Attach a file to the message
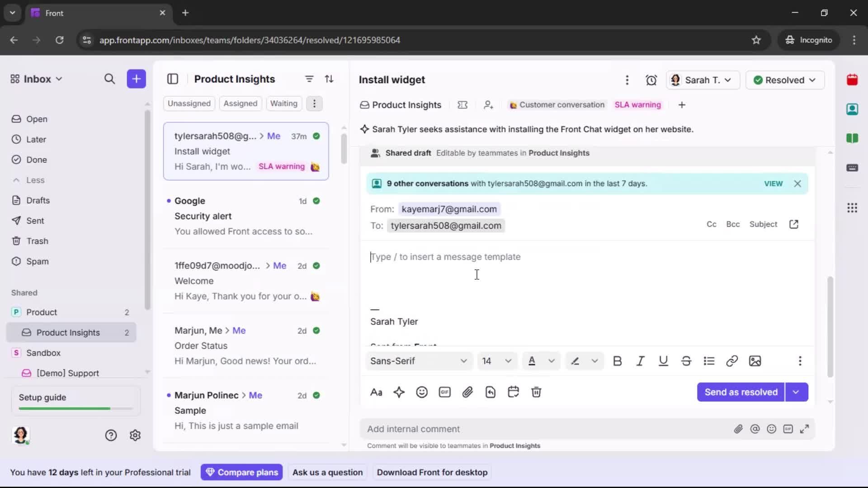868x488 pixels. pos(468,392)
